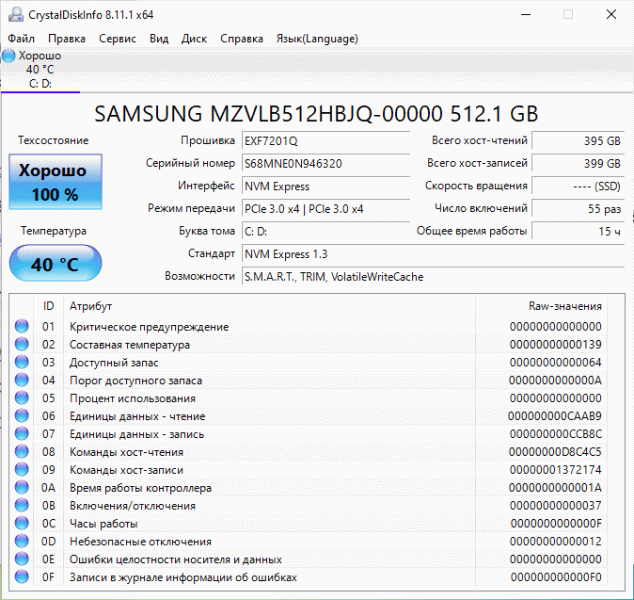This screenshot has width=634, height=600.
Task: Click the power-on count value 55 раз
Action: click(x=578, y=209)
